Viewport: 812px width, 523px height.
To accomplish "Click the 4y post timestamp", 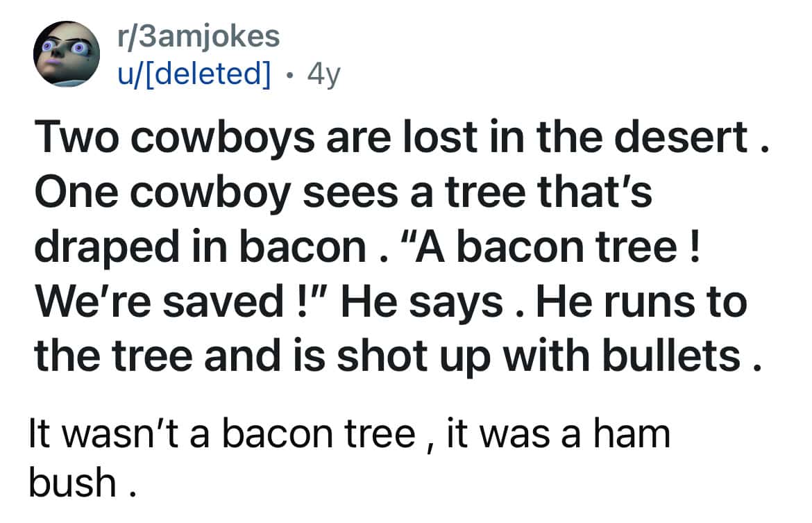I will (323, 72).
